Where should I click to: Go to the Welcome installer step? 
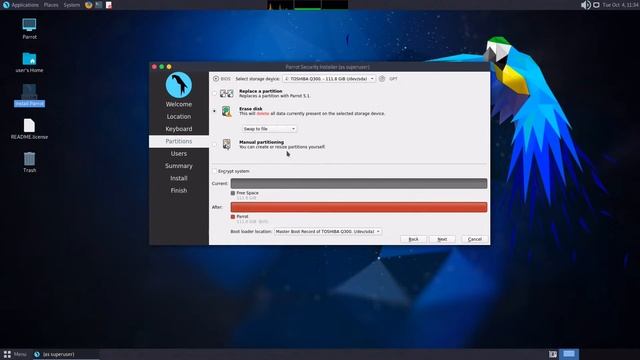point(179,104)
